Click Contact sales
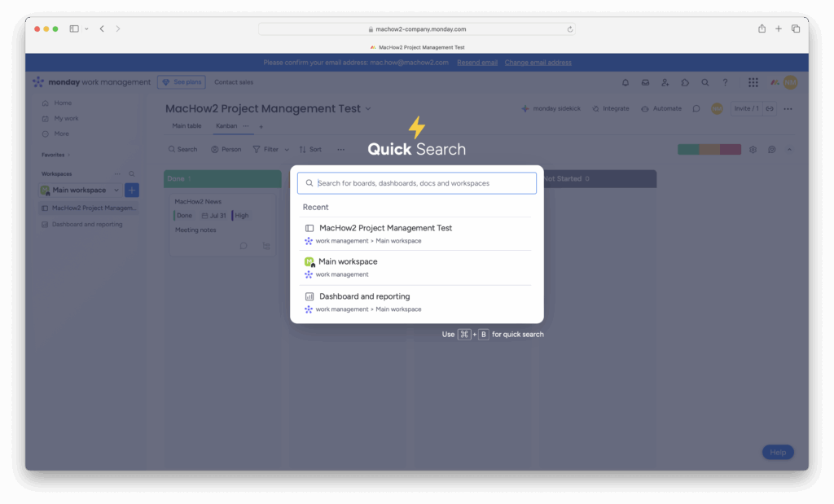 234,82
